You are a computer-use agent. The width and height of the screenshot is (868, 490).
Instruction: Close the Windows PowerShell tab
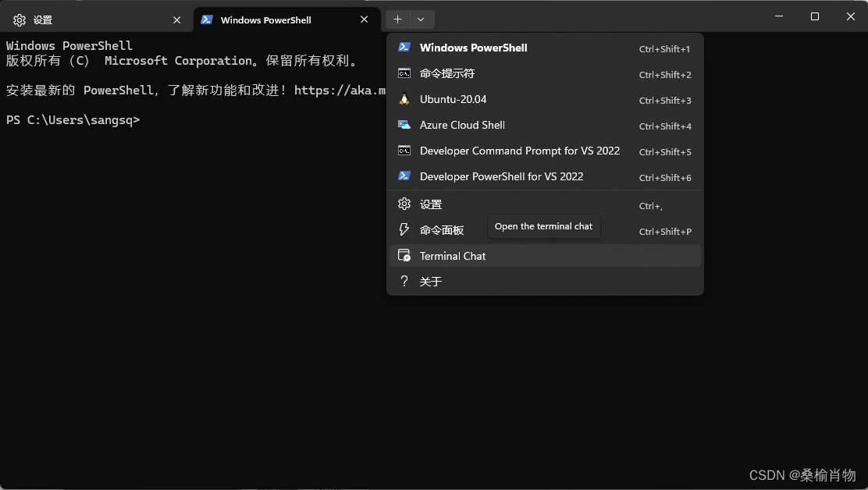pyautogui.click(x=365, y=20)
